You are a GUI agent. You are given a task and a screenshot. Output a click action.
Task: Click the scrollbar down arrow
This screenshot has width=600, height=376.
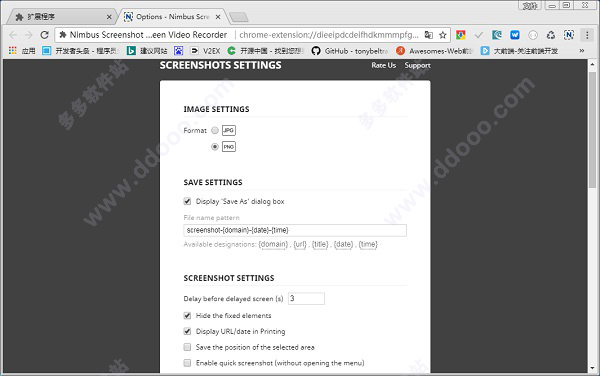click(592, 368)
